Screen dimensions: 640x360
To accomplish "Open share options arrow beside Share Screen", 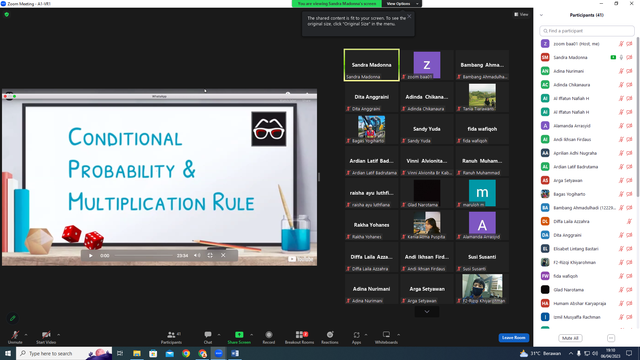I will pyautogui.click(x=251, y=335).
